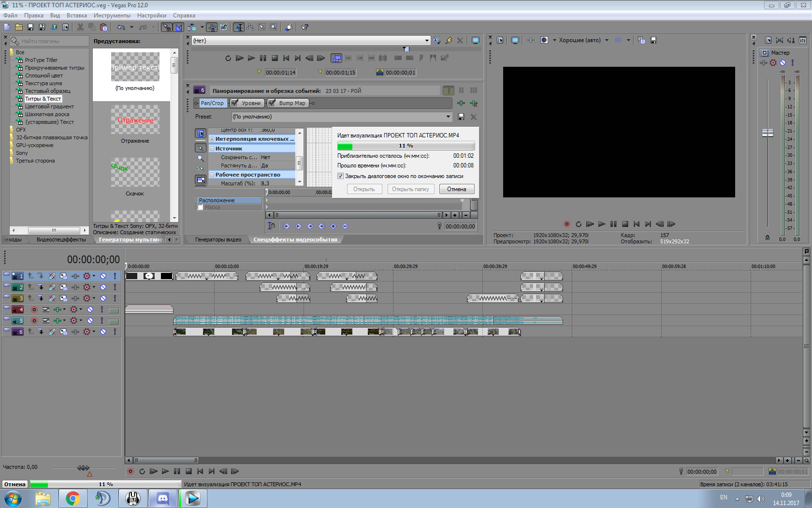Toggle the Уровни effect checkbox
812x508 pixels.
pyautogui.click(x=235, y=103)
